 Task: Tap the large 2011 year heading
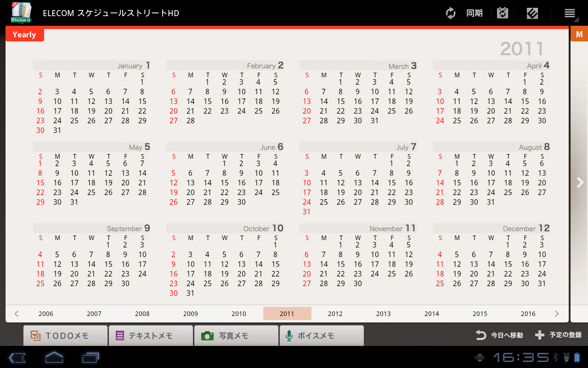click(x=522, y=49)
